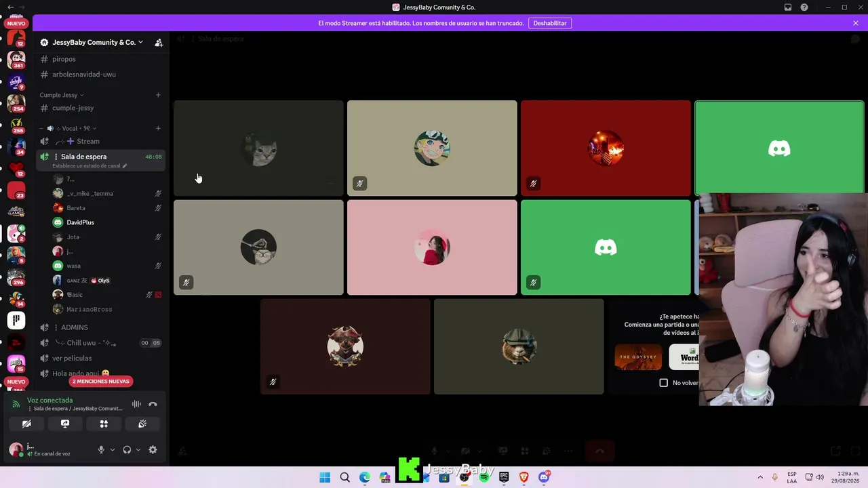Open activities launcher button
This screenshot has width=868, height=488.
pyautogui.click(x=104, y=424)
